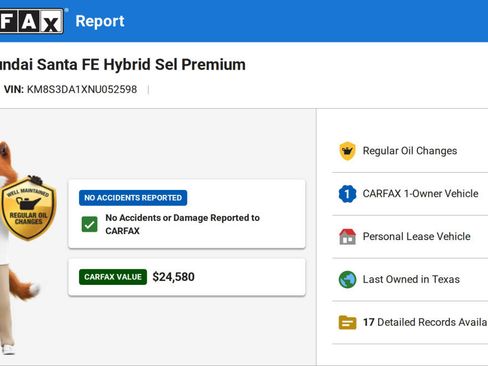Open the CARFAX 1-Owner Vehicle row
Viewport: 488px width, 366px height.
pos(410,194)
